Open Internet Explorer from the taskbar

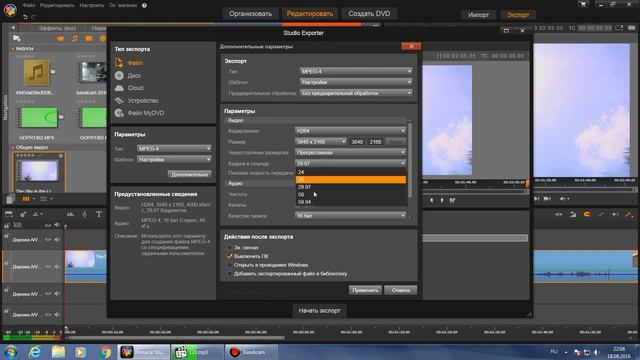35,352
